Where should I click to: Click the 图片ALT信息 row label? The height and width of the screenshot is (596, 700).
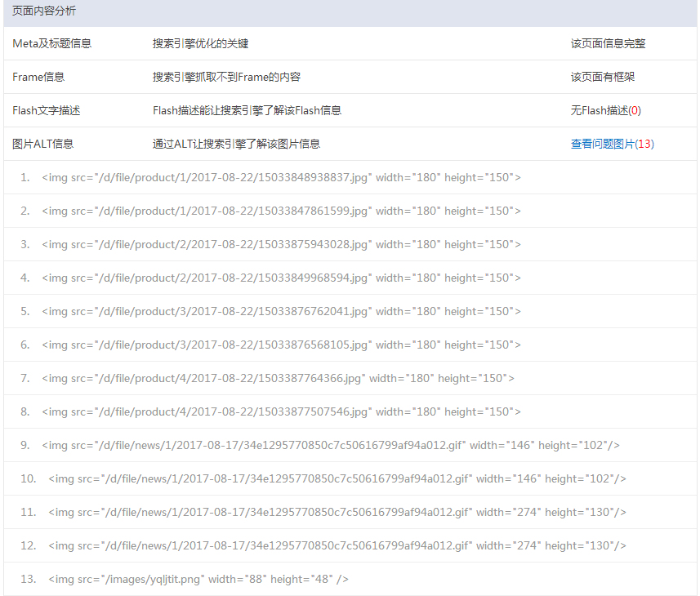(x=43, y=144)
